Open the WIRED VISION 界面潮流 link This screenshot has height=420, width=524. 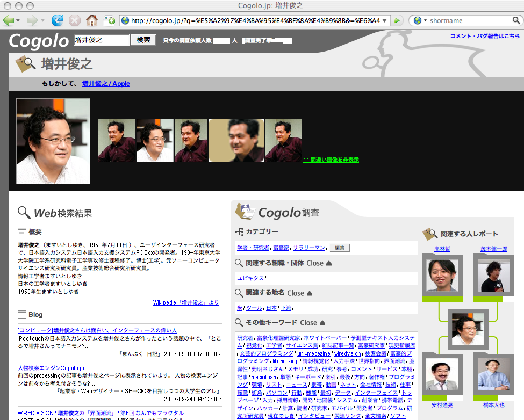click(101, 413)
